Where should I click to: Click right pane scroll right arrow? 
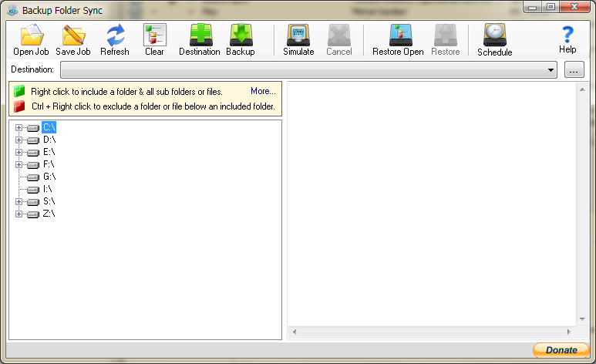[x=569, y=332]
